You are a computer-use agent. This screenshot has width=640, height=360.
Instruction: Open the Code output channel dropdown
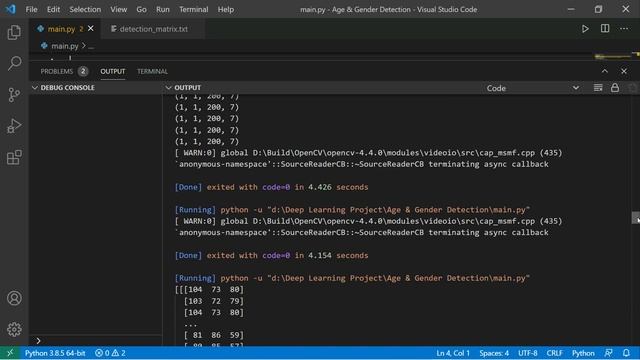point(532,88)
